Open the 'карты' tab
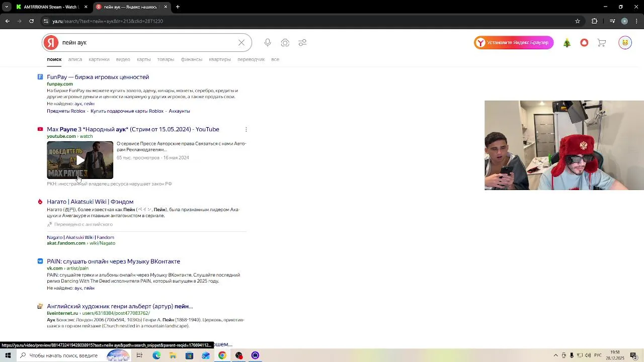Screen dimensions: 644x362 (x=144, y=59)
